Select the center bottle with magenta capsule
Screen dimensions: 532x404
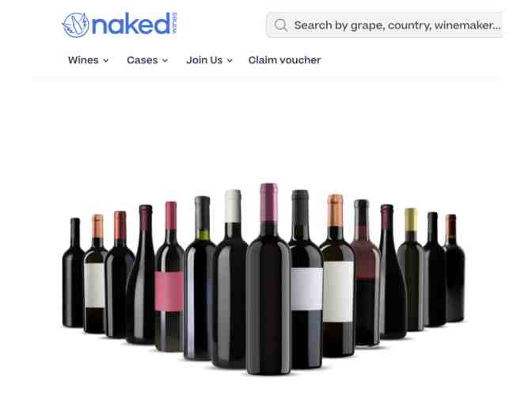point(268,279)
